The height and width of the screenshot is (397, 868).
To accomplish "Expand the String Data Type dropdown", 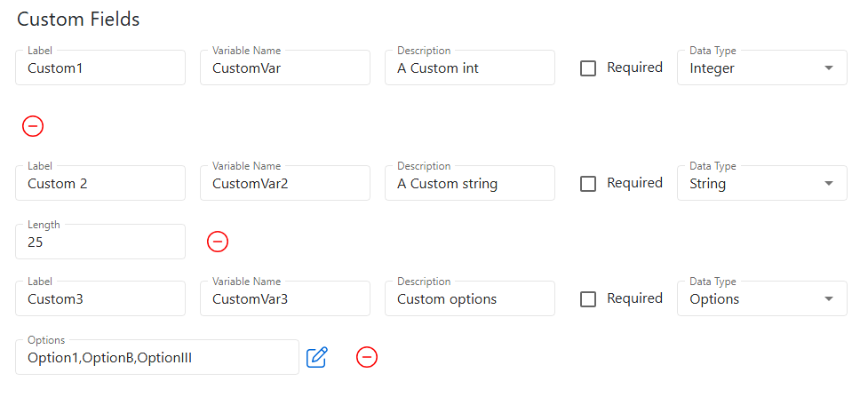I will (761, 184).
